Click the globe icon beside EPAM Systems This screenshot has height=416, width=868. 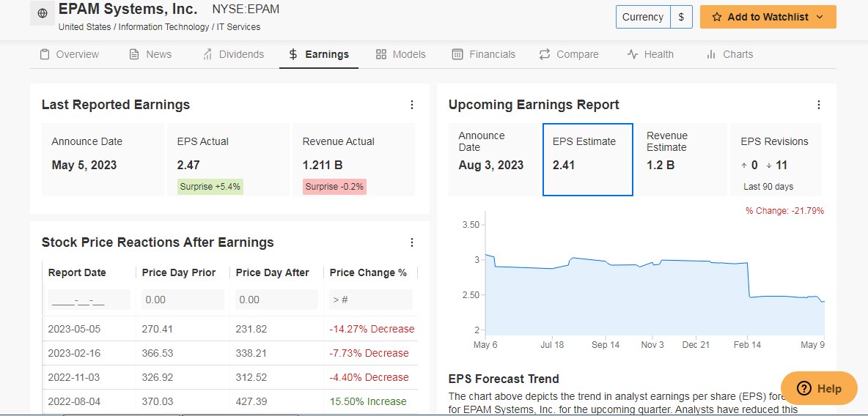tap(43, 14)
